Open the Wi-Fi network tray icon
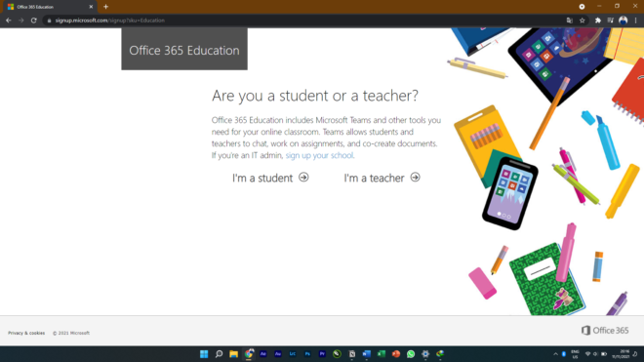Viewport: 644px width, 362px height. tap(587, 354)
